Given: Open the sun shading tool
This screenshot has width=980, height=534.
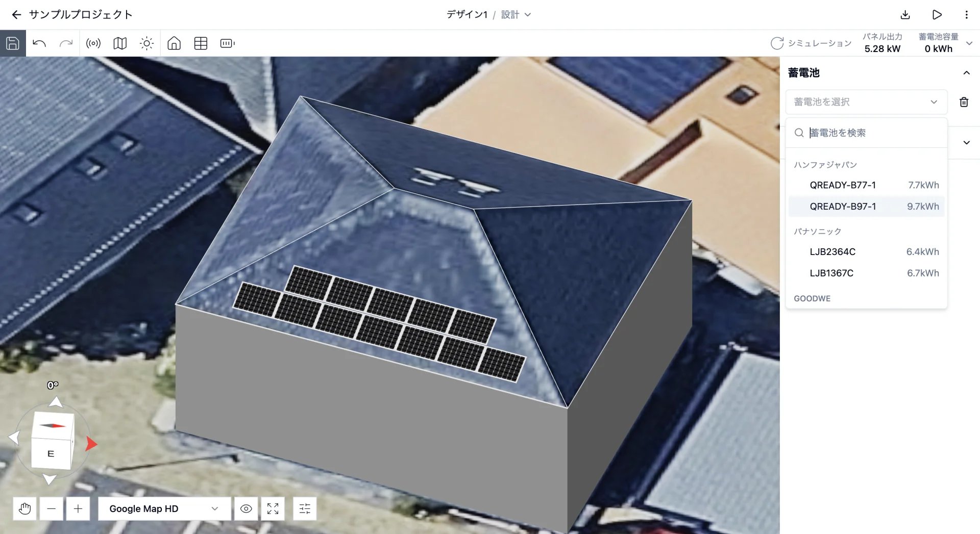Looking at the screenshot, I should pyautogui.click(x=146, y=43).
